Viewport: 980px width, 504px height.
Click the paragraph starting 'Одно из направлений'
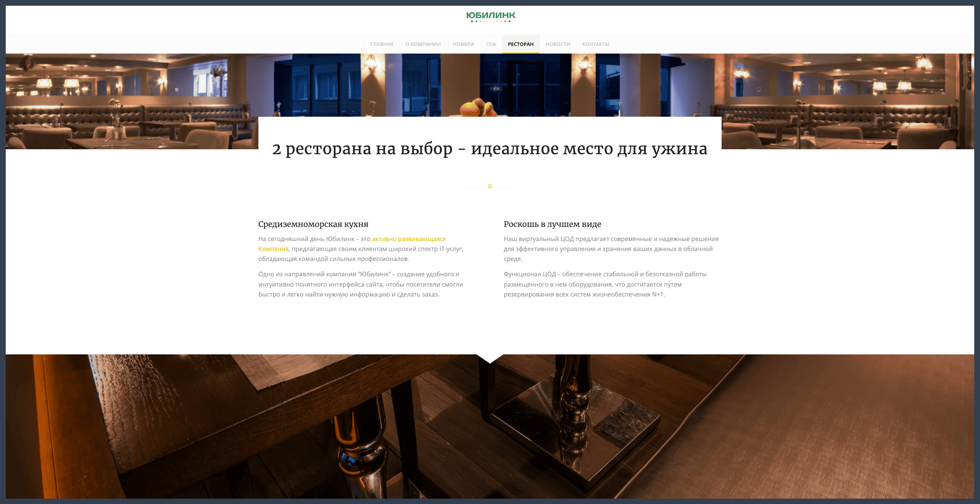point(360,284)
